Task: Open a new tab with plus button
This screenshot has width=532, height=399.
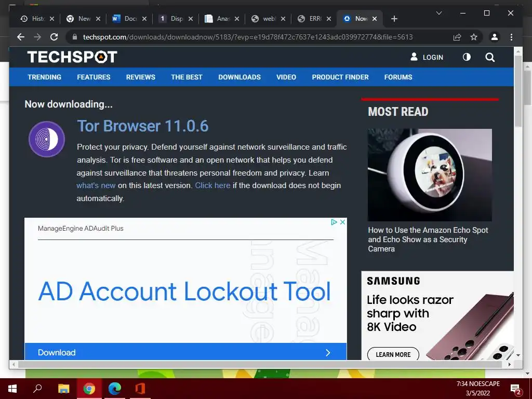Action: coord(394,19)
